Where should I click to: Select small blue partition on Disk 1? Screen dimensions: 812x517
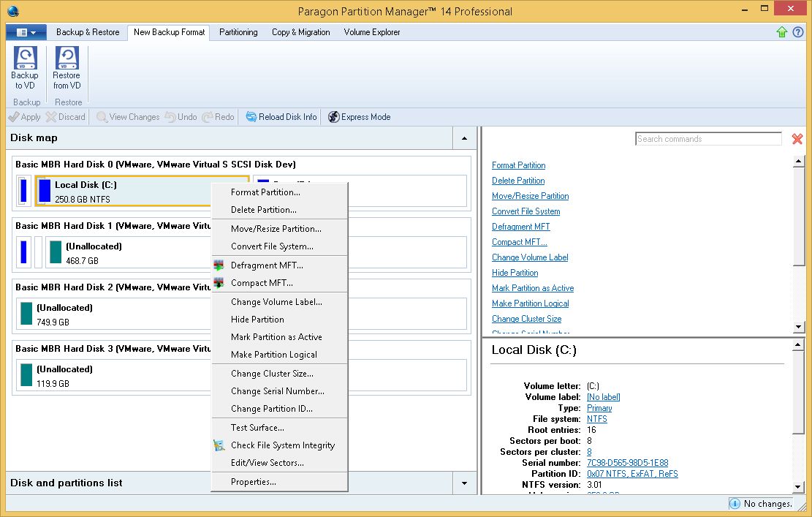[23, 252]
